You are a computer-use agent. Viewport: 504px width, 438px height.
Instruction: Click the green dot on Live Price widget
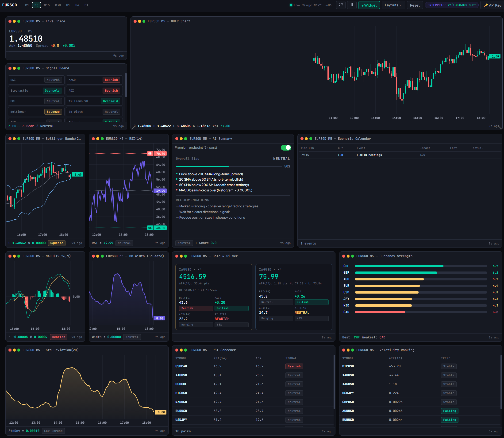(x=19, y=21)
